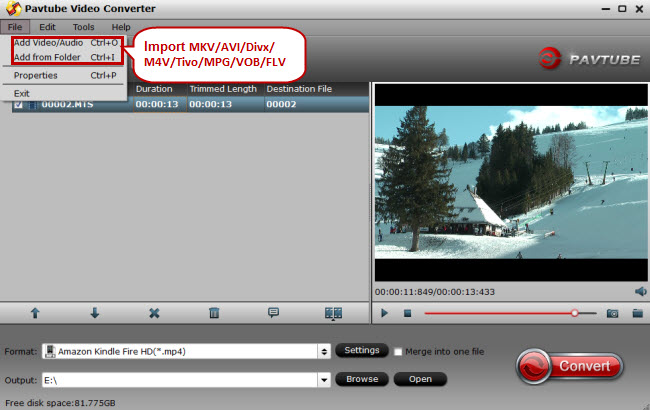This screenshot has height=410, width=650.
Task: Click the Browse button
Action: [x=362, y=379]
